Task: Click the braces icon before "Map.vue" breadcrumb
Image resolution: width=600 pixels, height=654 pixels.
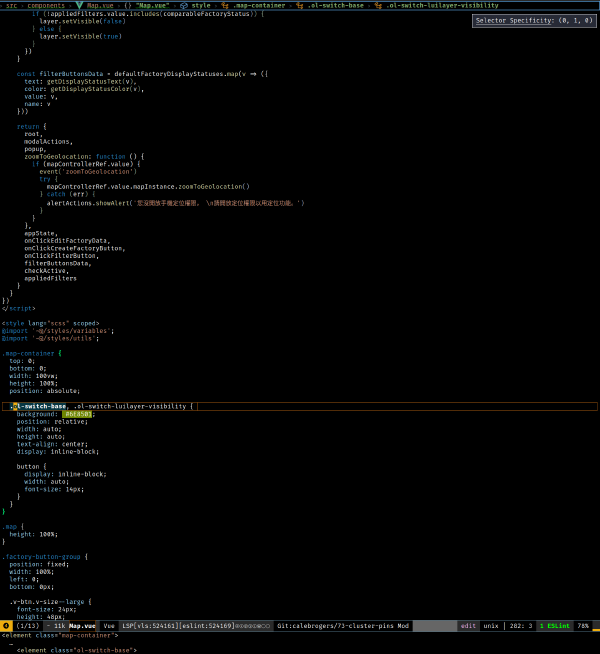Action: [x=128, y=5]
